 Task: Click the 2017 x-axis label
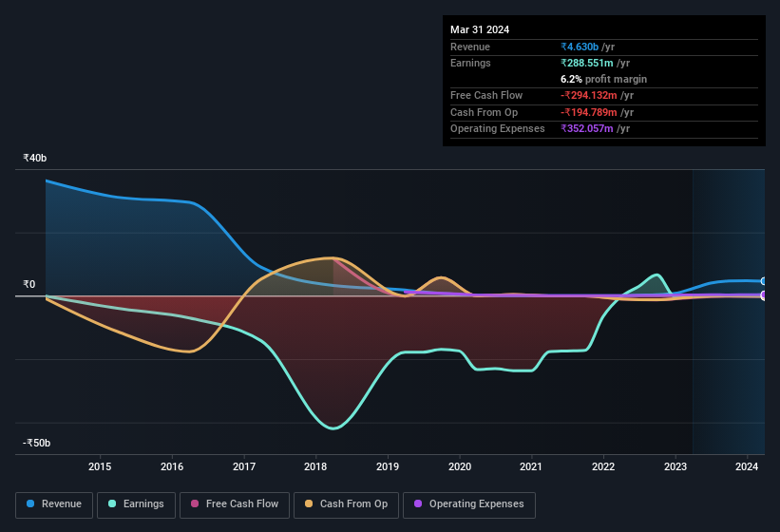point(244,466)
